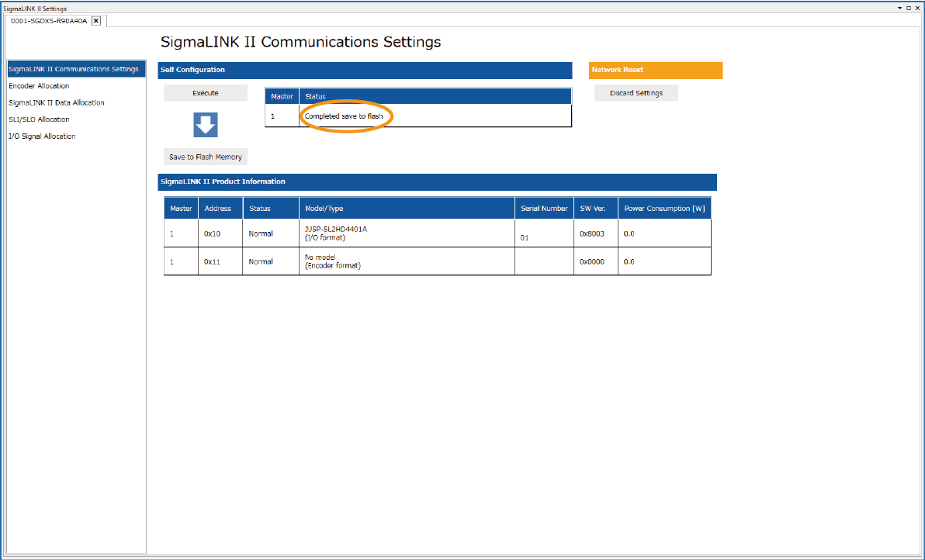Screen dimensions: 925x560
Task: Click the window dropdown arrow in title bar
Action: pos(900,8)
